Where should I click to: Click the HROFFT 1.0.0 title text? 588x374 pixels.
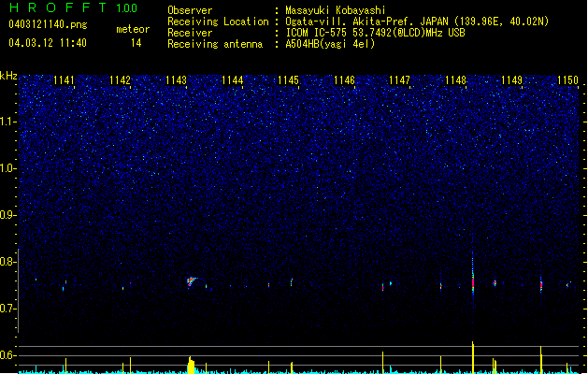[74, 7]
